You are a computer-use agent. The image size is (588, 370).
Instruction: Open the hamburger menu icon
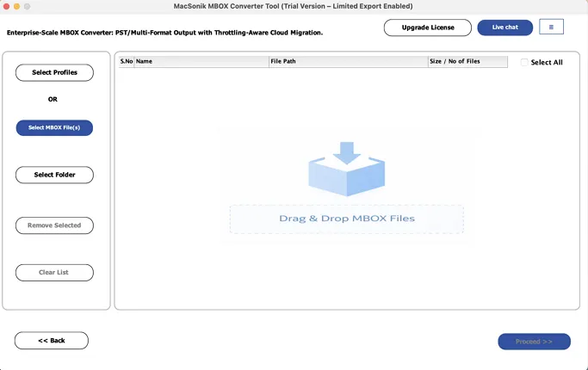[x=551, y=27]
